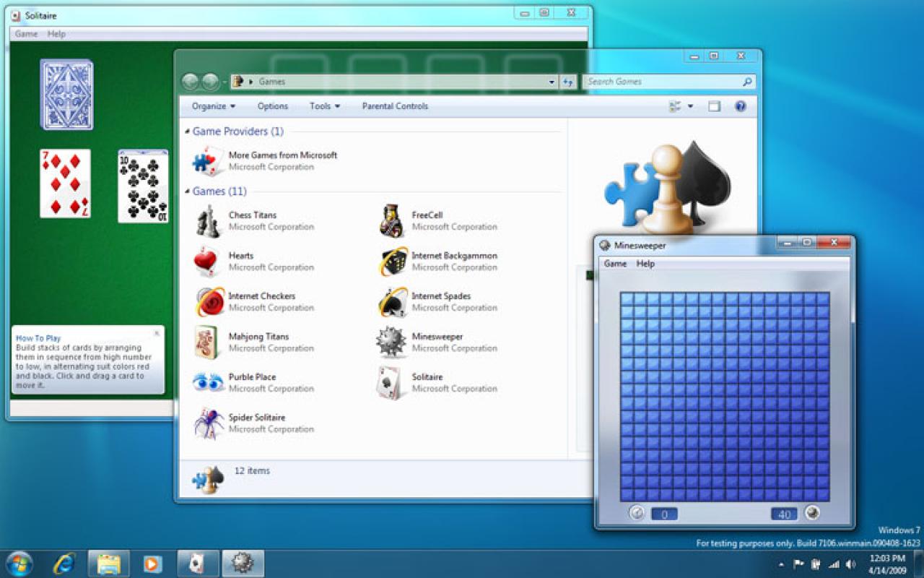The height and width of the screenshot is (578, 924).
Task: Click the Minesweeper mine count value 40
Action: point(784,514)
